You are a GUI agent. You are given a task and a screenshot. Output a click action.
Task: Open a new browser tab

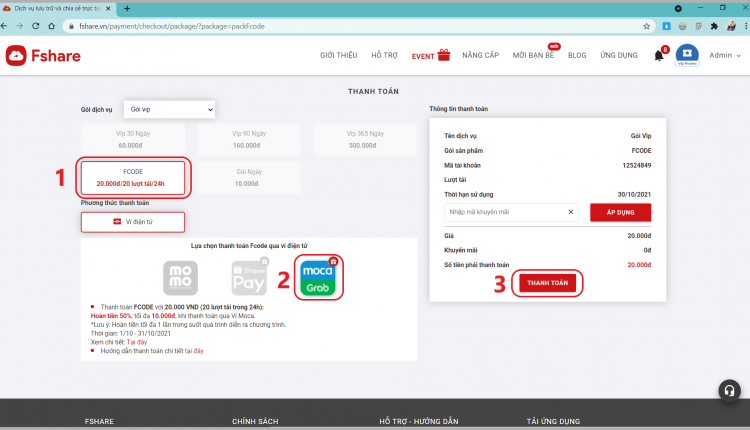(x=127, y=9)
